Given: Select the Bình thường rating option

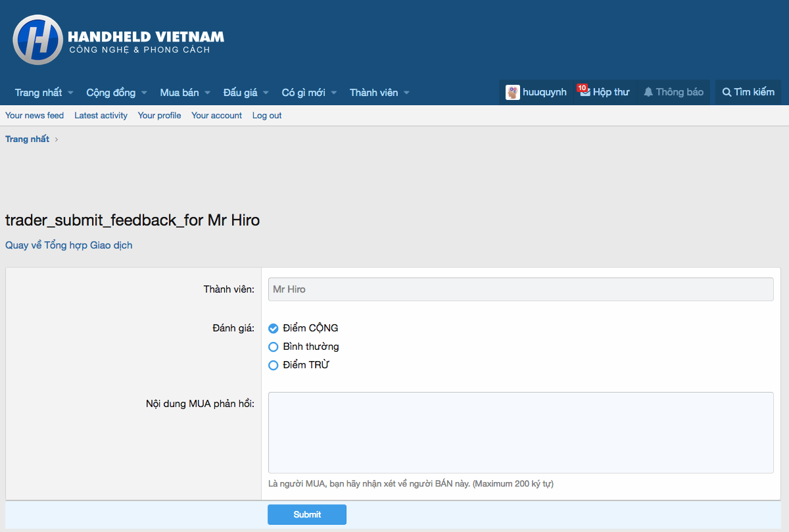Looking at the screenshot, I should [274, 347].
